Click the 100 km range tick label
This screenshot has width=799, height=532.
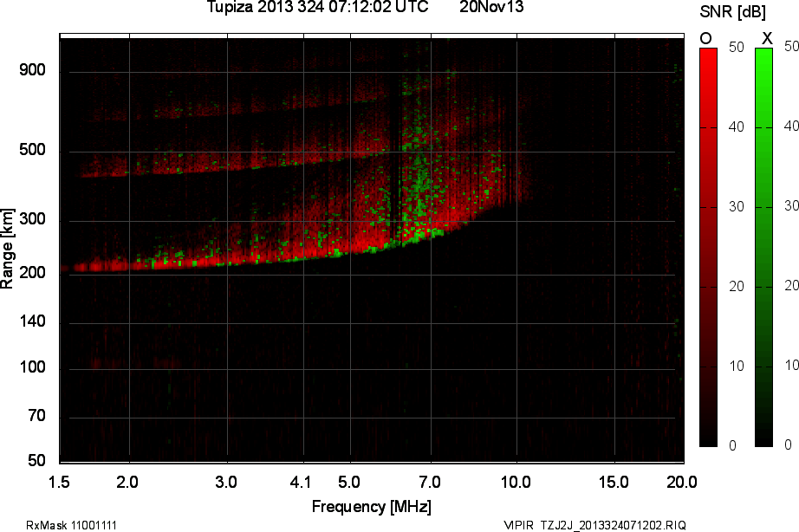(x=33, y=367)
